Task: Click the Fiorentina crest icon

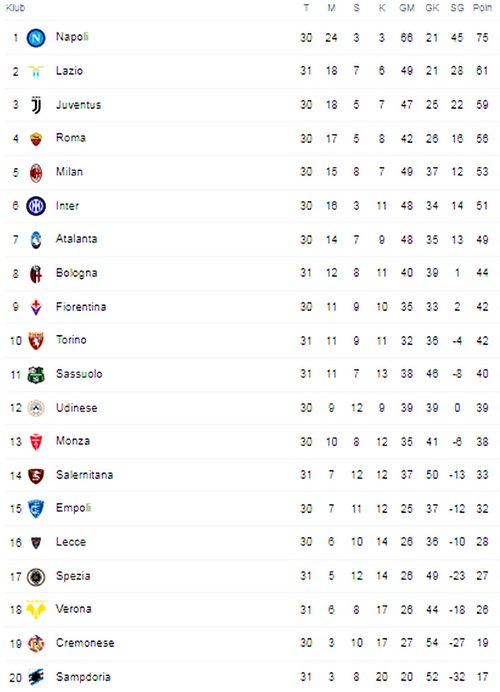Action: click(x=36, y=307)
